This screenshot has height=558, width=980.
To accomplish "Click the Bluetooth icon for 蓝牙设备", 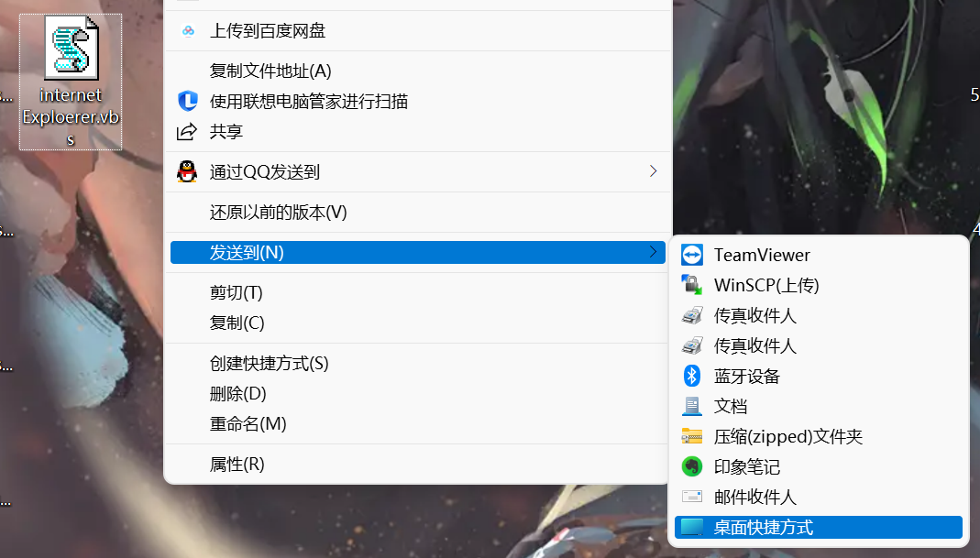I will (691, 376).
